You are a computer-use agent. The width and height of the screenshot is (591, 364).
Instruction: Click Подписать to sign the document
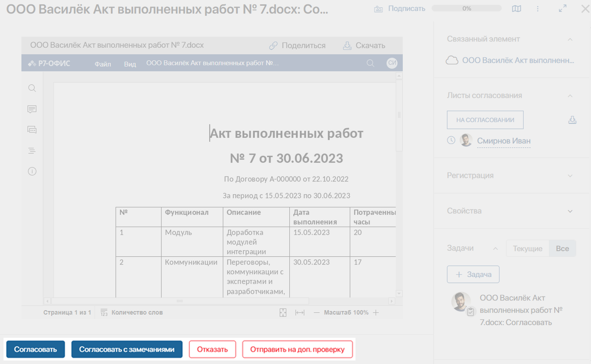pyautogui.click(x=400, y=8)
